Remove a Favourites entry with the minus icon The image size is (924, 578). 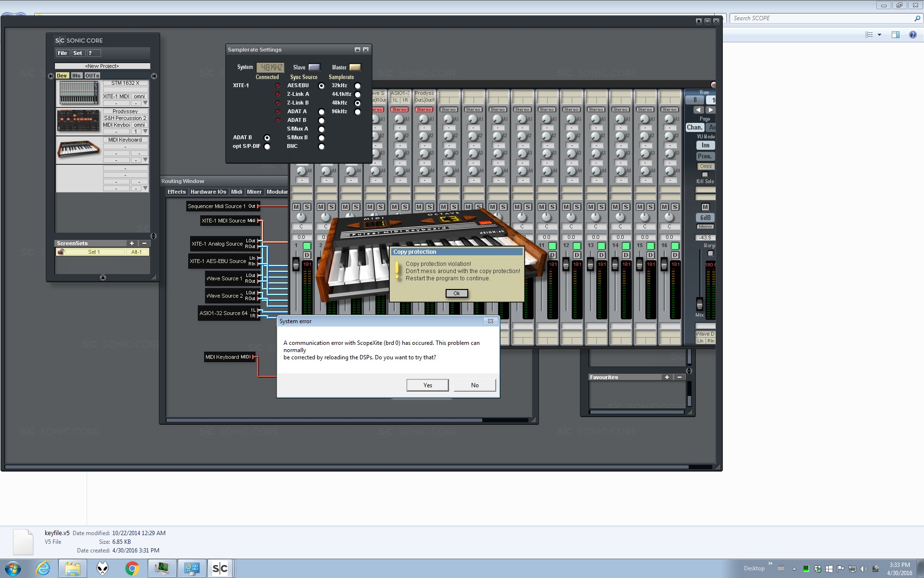[x=680, y=377]
